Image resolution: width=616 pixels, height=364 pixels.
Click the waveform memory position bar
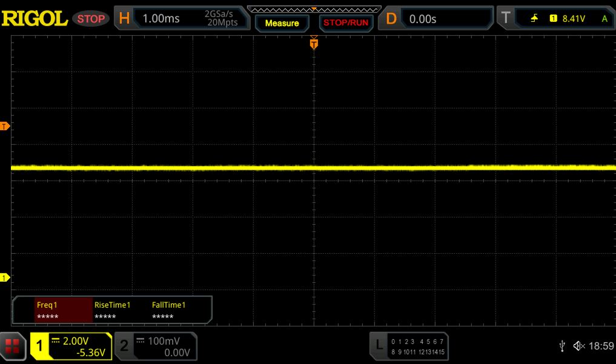coord(314,9)
